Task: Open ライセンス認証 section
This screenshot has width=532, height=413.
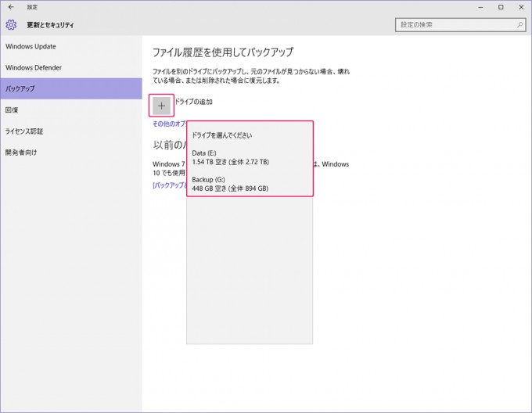Action: [x=71, y=131]
